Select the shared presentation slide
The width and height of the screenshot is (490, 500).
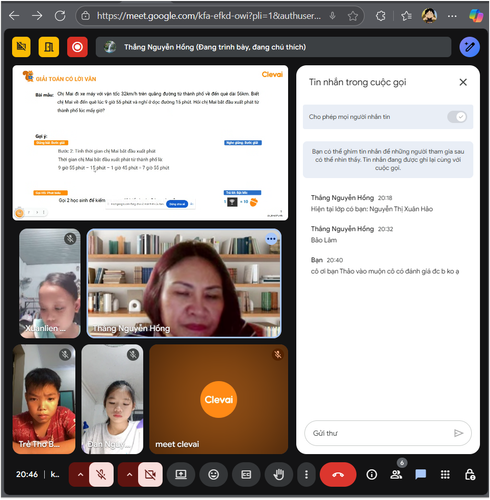pos(150,143)
